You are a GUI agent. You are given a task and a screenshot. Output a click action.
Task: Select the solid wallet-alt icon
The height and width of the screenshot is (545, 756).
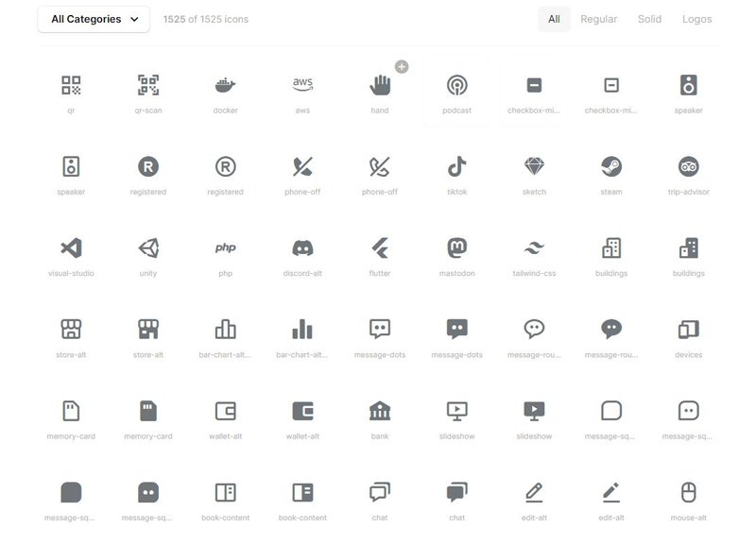302,411
